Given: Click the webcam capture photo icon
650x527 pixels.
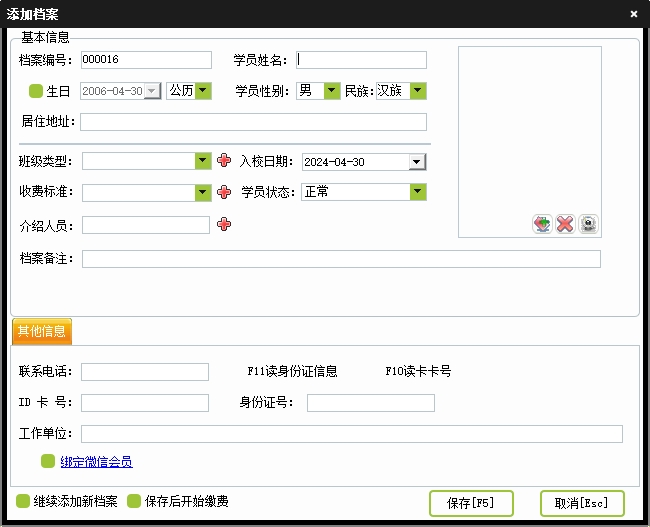Looking at the screenshot, I should pos(589,224).
